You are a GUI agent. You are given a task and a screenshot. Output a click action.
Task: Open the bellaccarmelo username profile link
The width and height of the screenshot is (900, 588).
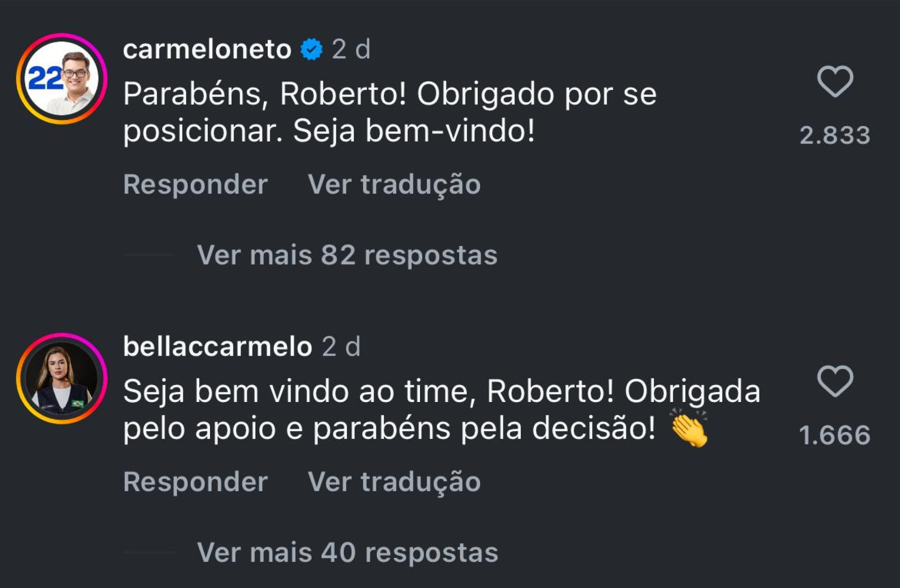[x=217, y=347]
